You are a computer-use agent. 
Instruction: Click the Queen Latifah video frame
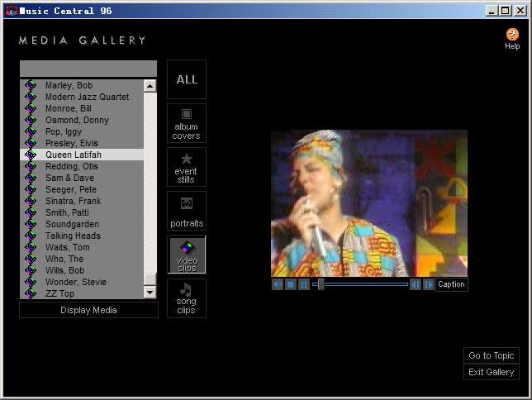369,203
